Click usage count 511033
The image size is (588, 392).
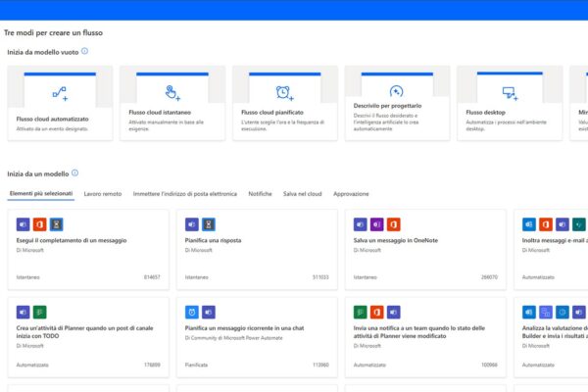pyautogui.click(x=320, y=277)
